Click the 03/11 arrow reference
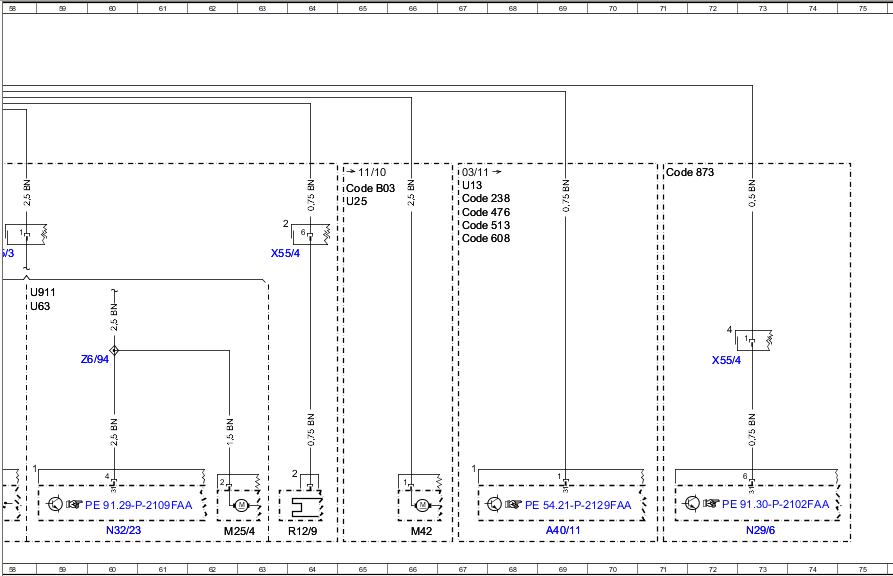This screenshot has height=576, width=893. pyautogui.click(x=482, y=172)
